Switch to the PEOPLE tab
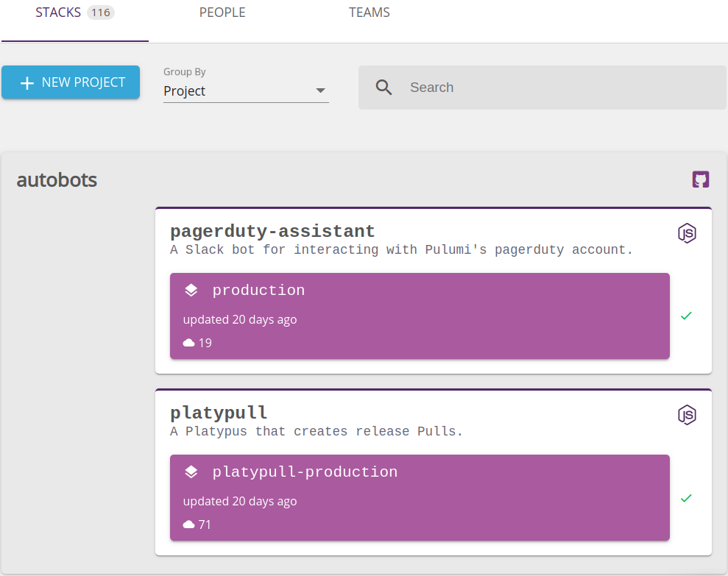 (222, 12)
